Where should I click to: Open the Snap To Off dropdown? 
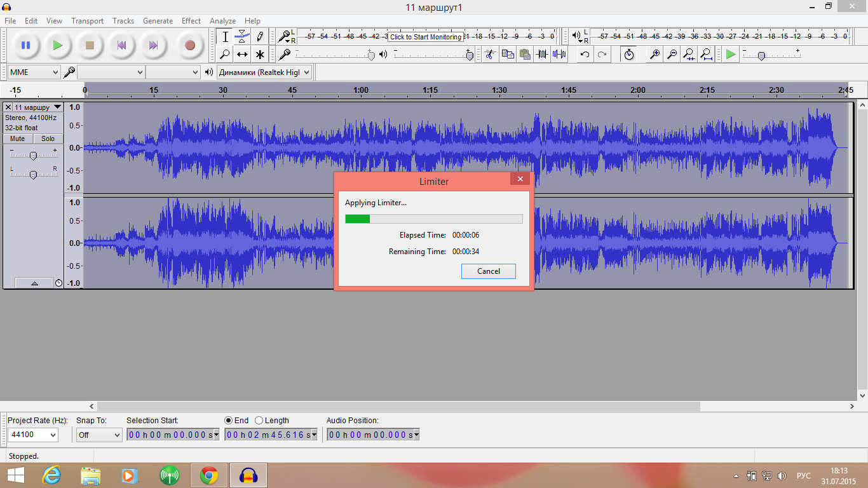99,435
